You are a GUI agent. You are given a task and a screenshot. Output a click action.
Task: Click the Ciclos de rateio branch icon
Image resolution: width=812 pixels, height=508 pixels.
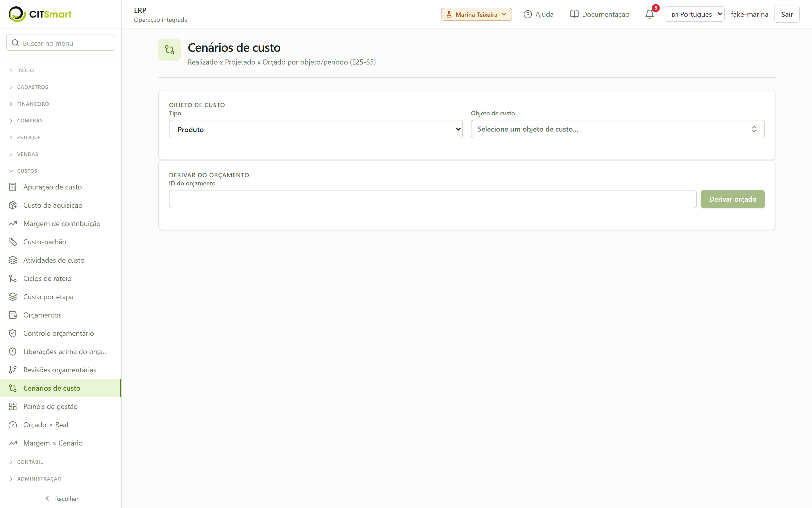[x=13, y=279]
